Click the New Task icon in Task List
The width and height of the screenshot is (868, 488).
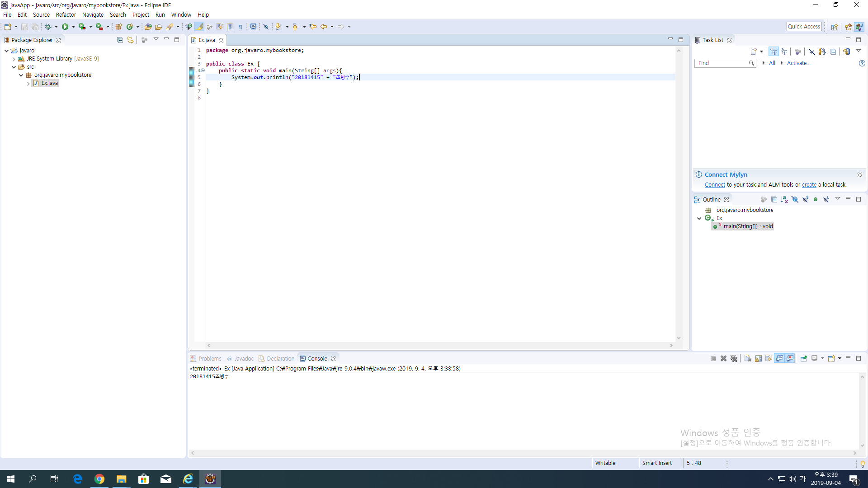pyautogui.click(x=753, y=52)
